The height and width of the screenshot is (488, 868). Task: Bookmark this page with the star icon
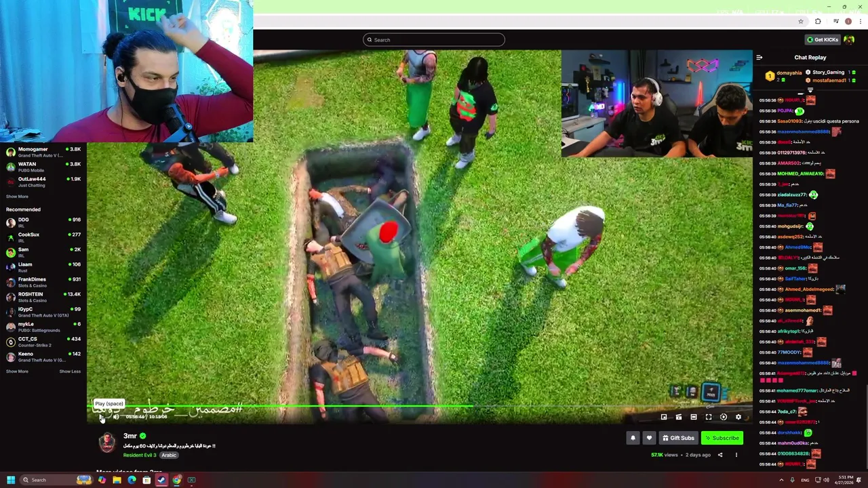click(x=801, y=21)
